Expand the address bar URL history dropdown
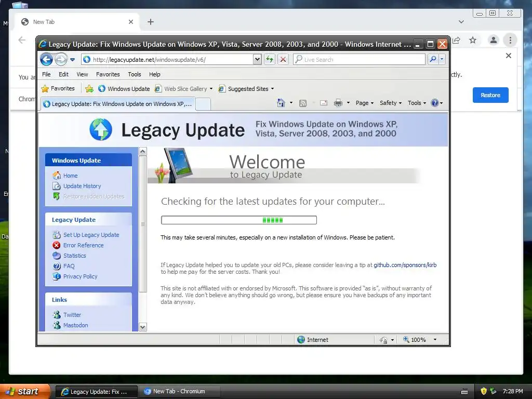 point(257,60)
